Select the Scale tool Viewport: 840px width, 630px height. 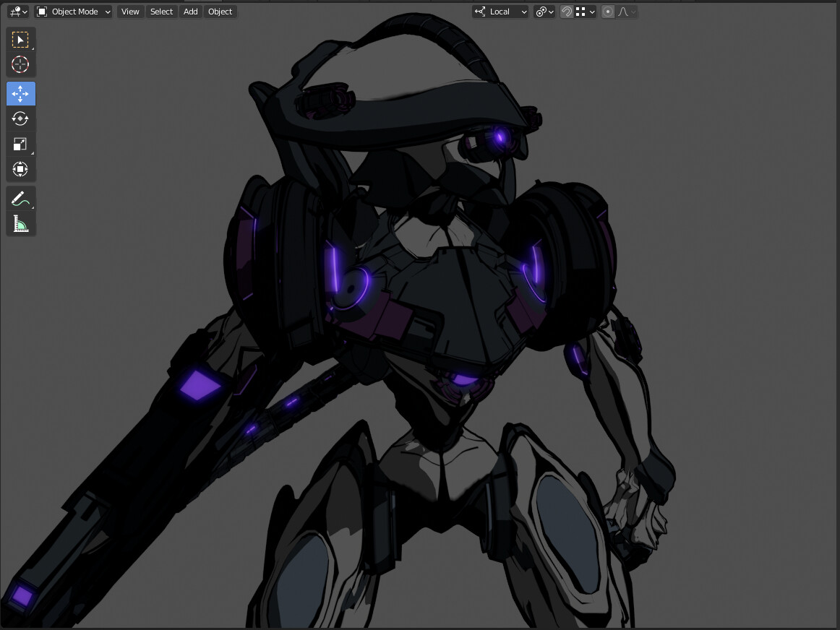point(20,144)
